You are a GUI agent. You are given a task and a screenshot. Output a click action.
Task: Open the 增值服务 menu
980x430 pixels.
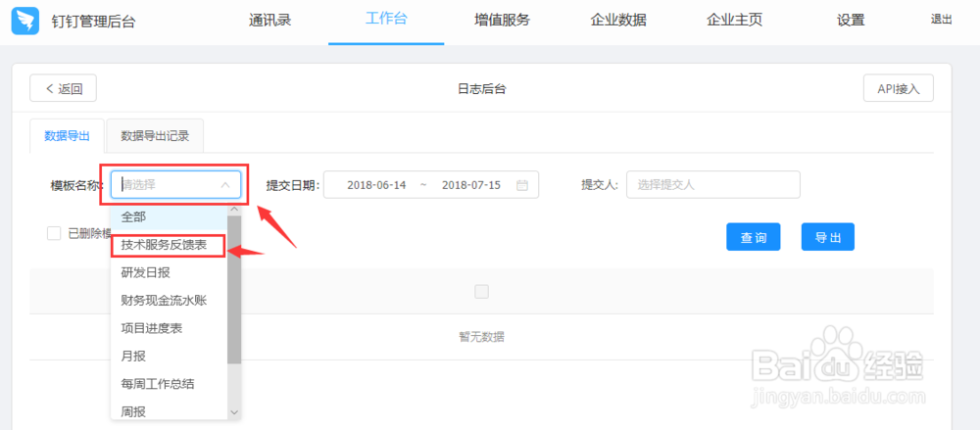(x=502, y=20)
